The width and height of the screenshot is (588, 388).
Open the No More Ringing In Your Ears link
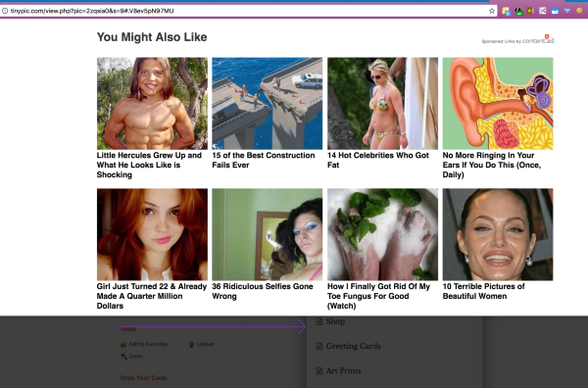click(x=492, y=165)
